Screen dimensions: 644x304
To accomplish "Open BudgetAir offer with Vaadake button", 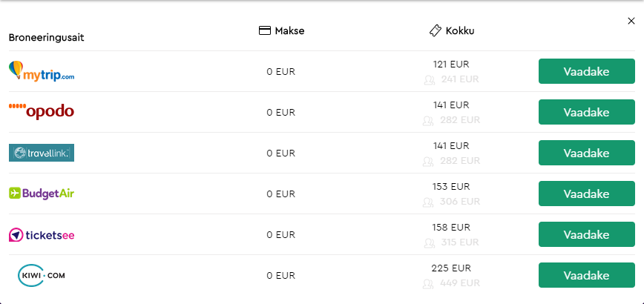I will [x=586, y=194].
